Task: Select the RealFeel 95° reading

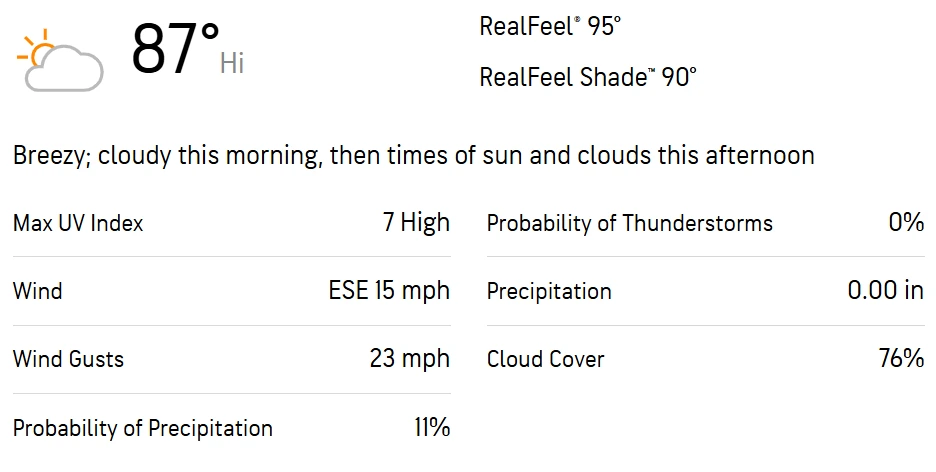Action: click(x=550, y=26)
